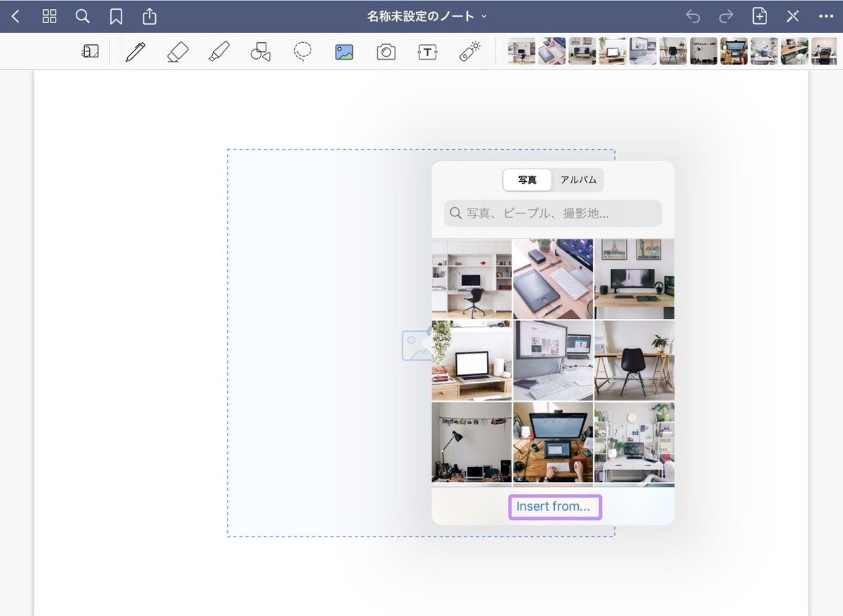Open the page thumbnails grid view
The height and width of the screenshot is (616, 843).
point(49,16)
